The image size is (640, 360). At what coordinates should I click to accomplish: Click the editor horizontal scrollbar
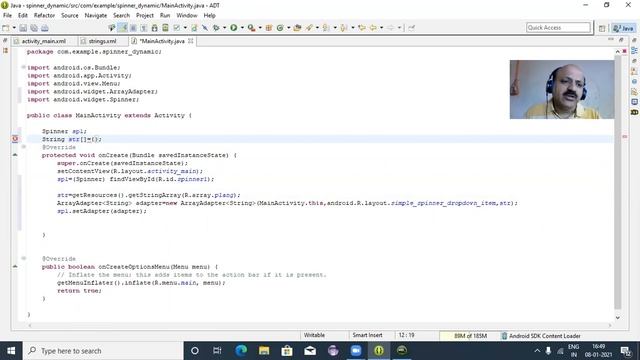pos(320,325)
